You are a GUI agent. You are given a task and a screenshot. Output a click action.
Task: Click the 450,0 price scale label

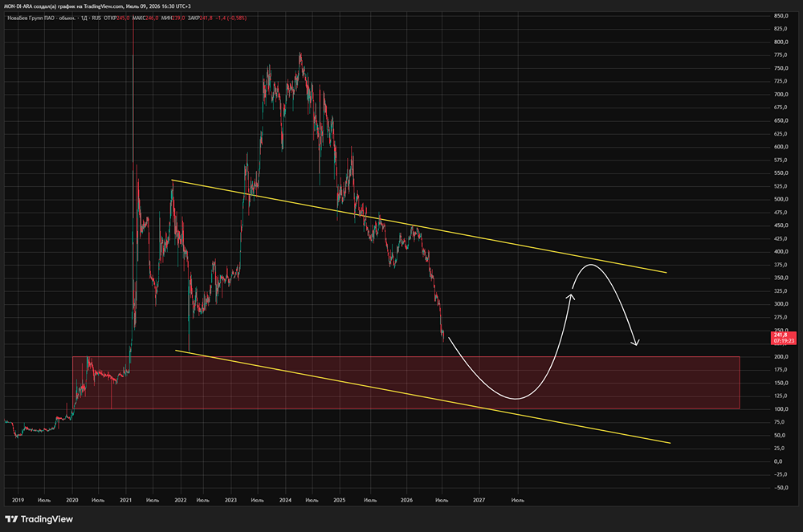click(781, 225)
